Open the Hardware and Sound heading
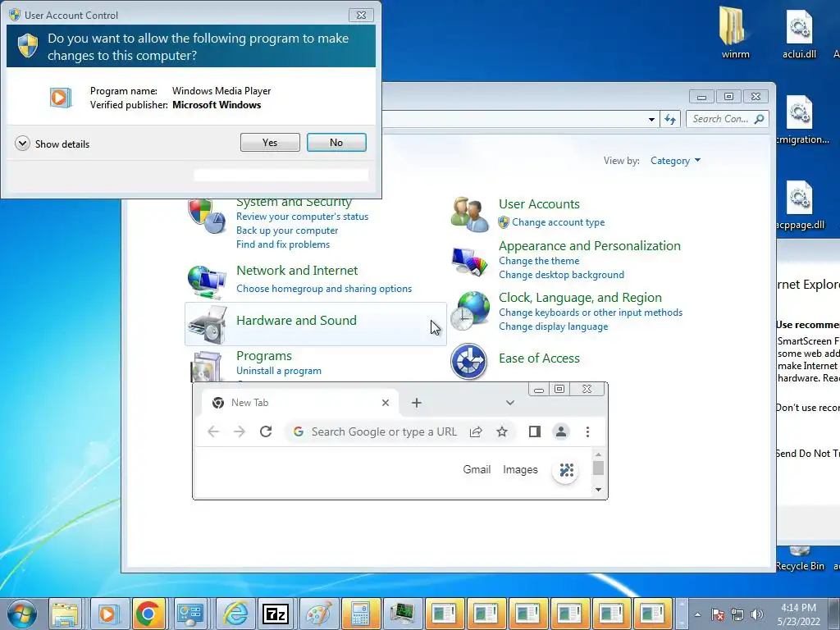The image size is (840, 630). [296, 321]
